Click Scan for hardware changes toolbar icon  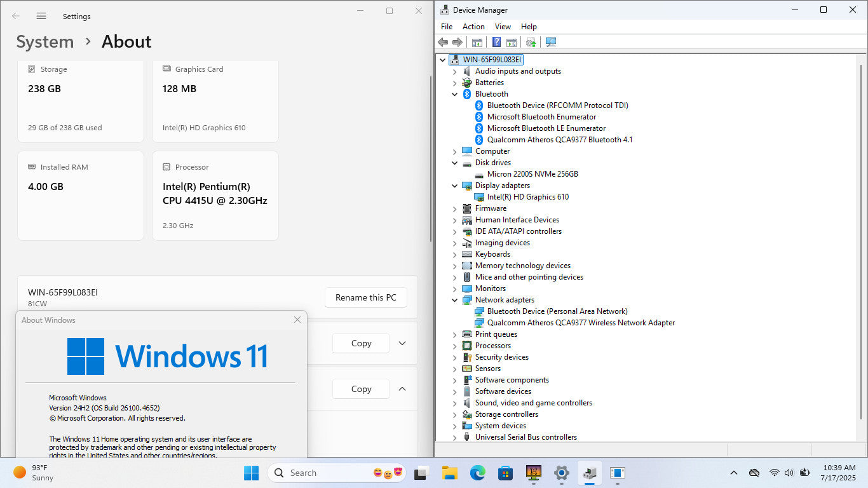550,42
